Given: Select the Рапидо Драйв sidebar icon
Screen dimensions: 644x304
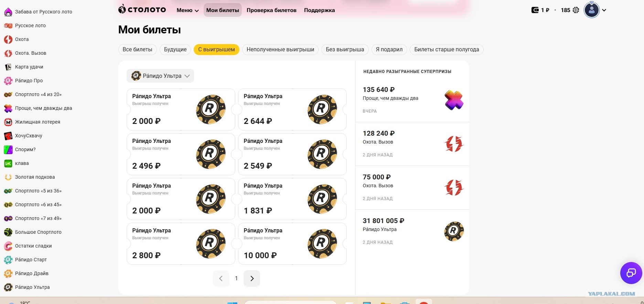Looking at the screenshot, I should click(8, 273).
